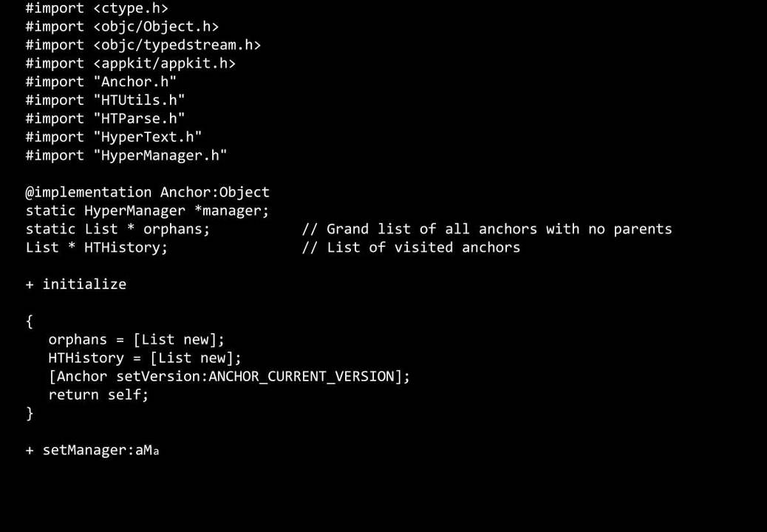Click the comment about anchors with no parents
The width and height of the screenshot is (767, 532).
[487, 229]
